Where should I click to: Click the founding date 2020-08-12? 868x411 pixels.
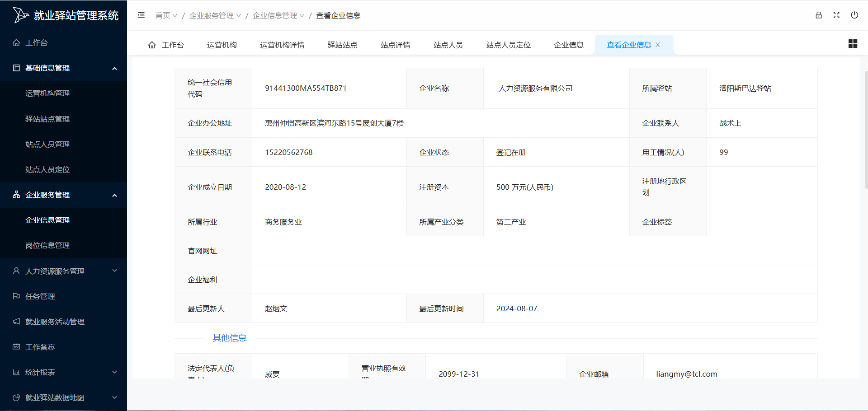[285, 187]
